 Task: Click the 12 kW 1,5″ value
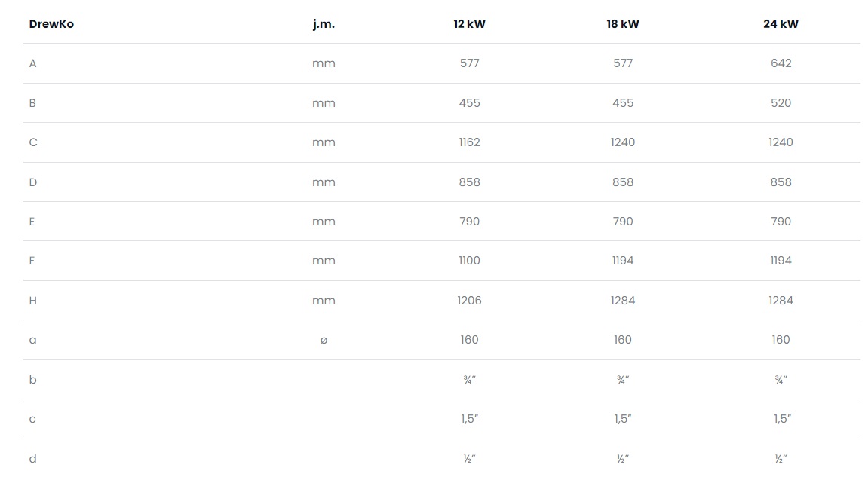point(469,419)
